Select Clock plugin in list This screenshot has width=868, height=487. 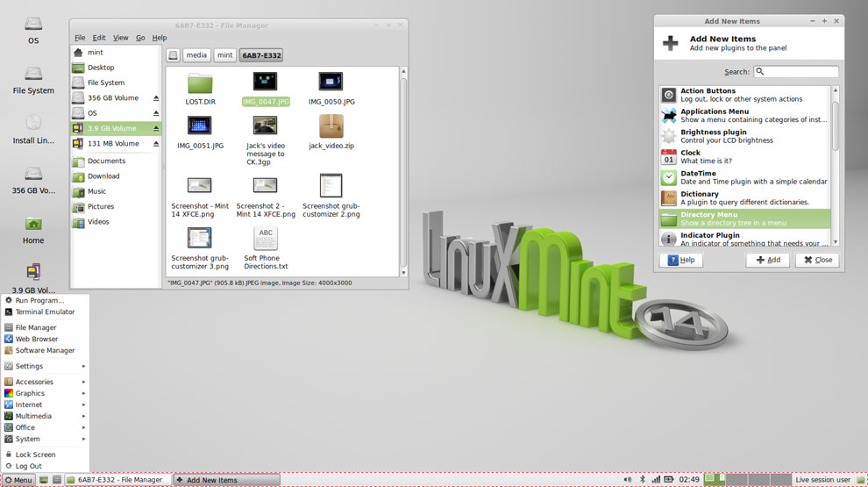745,157
